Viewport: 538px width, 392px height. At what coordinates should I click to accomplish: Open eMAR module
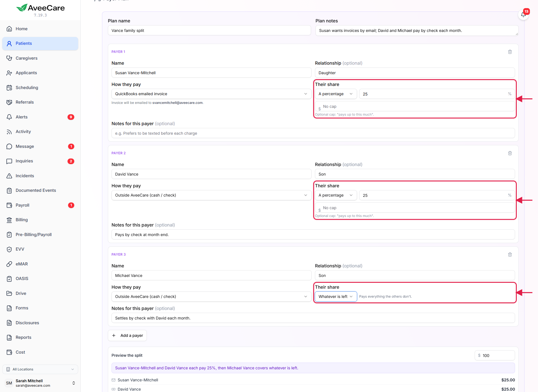pyautogui.click(x=40, y=264)
